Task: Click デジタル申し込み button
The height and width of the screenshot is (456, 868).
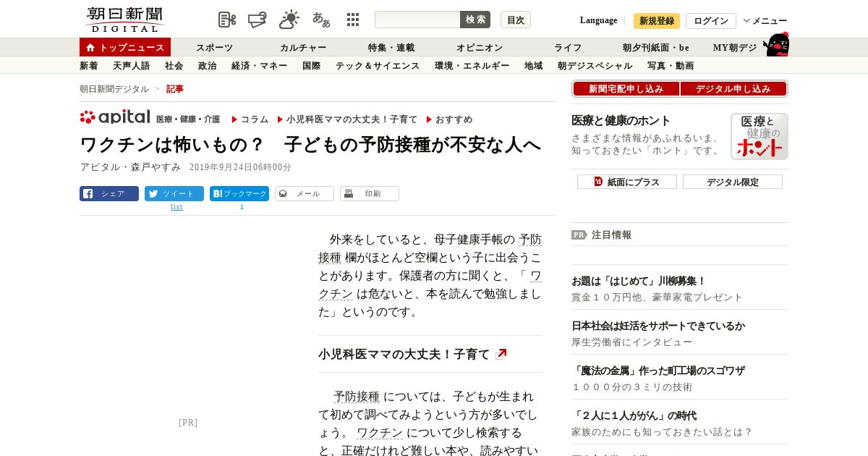Action: point(733,89)
